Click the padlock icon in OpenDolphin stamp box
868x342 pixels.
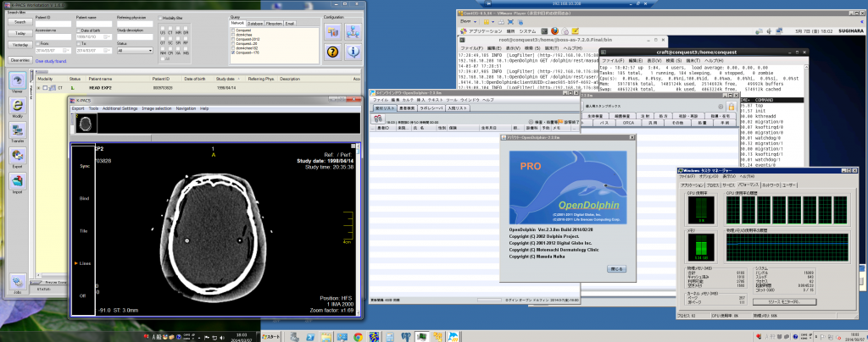[731, 106]
